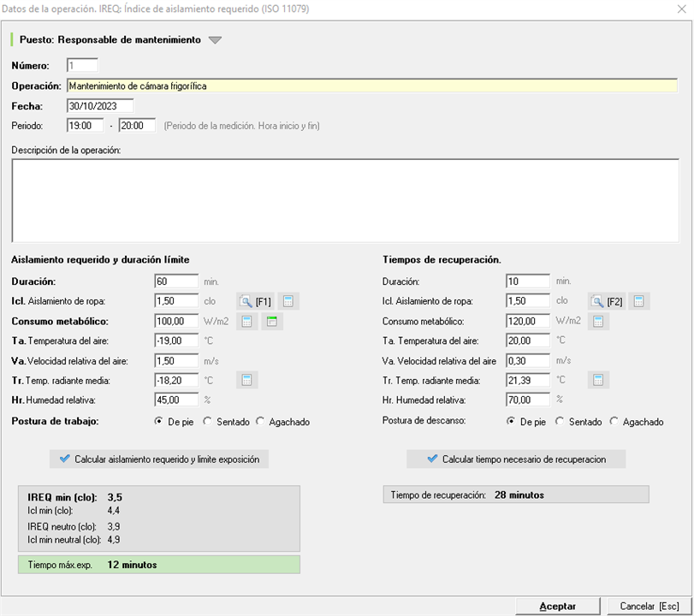Select Agachado for Postura de trabajo

[261, 422]
